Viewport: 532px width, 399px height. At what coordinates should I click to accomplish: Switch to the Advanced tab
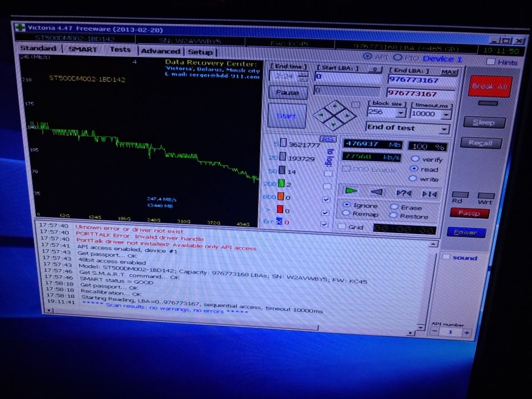(160, 51)
